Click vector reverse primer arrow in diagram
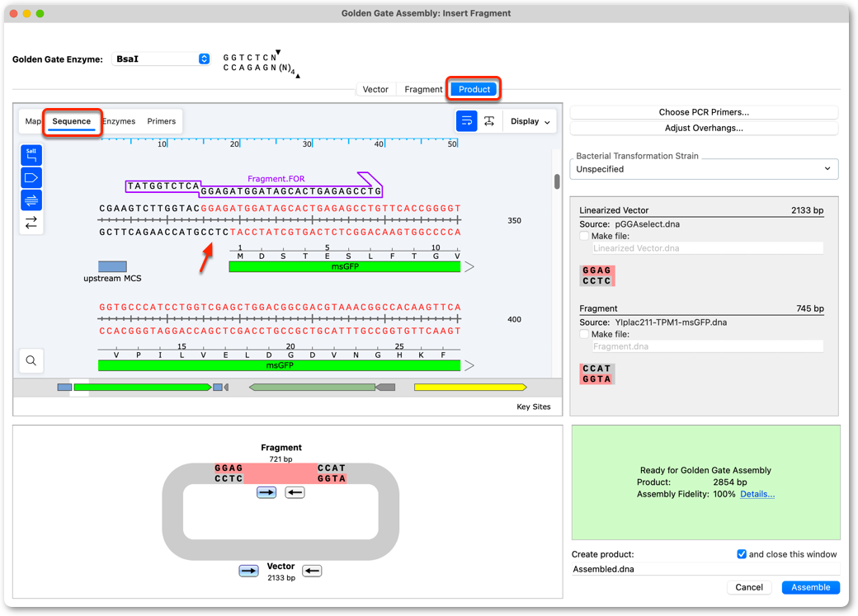858x616 pixels. (312, 571)
